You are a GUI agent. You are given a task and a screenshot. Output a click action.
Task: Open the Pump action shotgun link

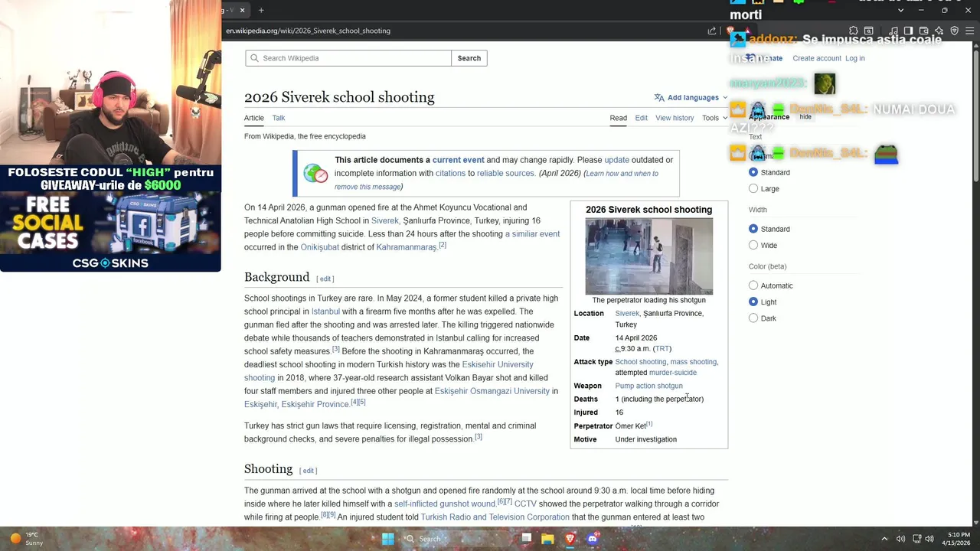pyautogui.click(x=648, y=386)
